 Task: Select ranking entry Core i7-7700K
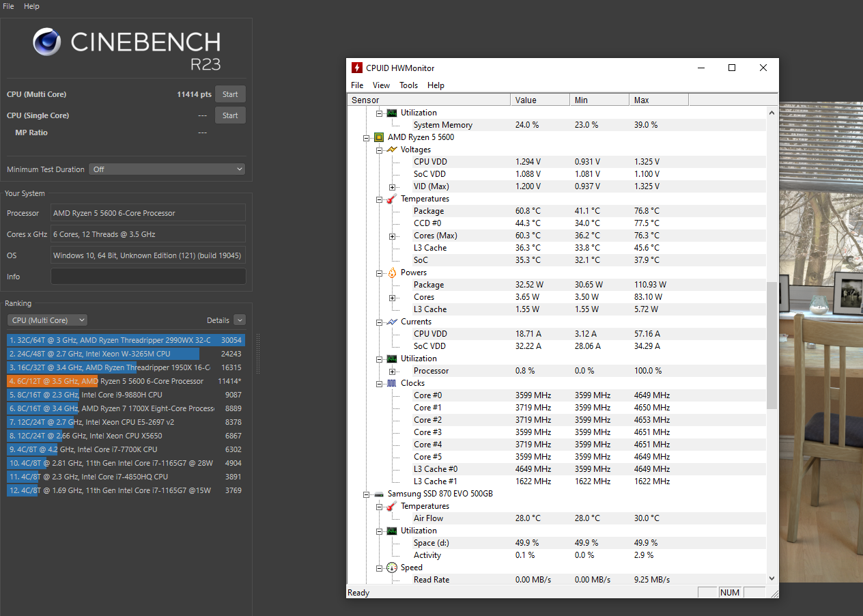[126, 449]
